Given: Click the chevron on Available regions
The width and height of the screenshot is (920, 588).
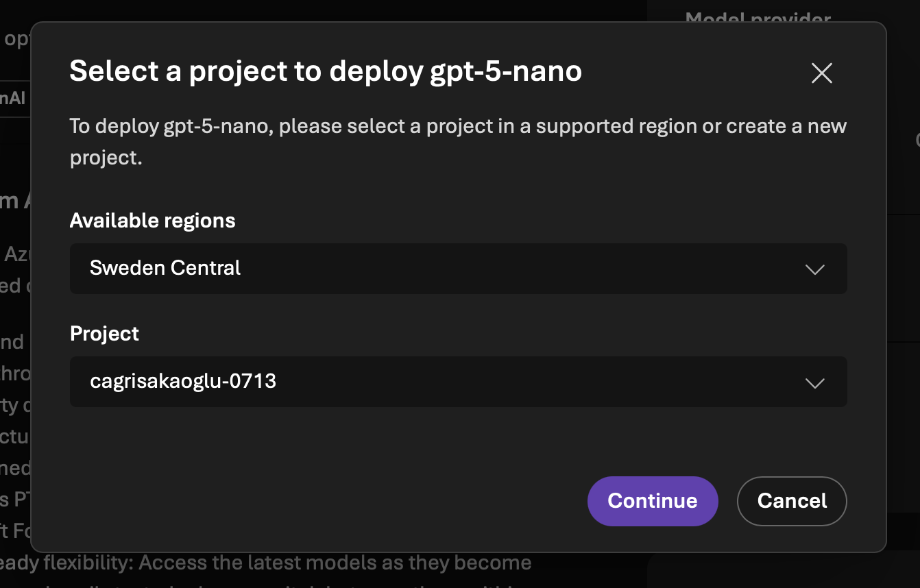Looking at the screenshot, I should pos(815,269).
